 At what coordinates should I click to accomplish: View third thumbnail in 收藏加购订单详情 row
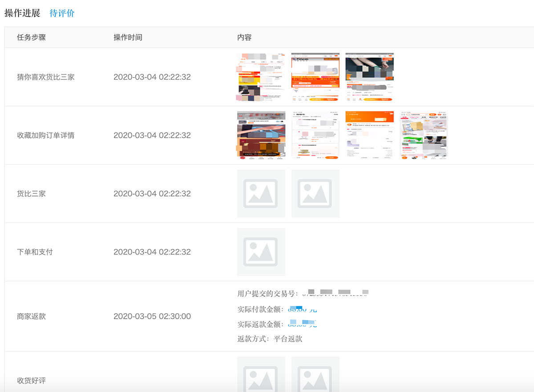click(369, 135)
